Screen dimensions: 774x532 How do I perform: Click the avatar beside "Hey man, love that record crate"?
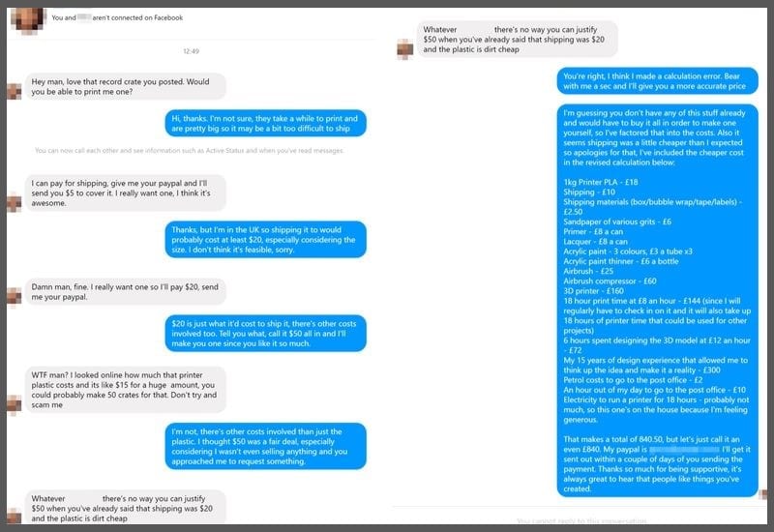15,91
